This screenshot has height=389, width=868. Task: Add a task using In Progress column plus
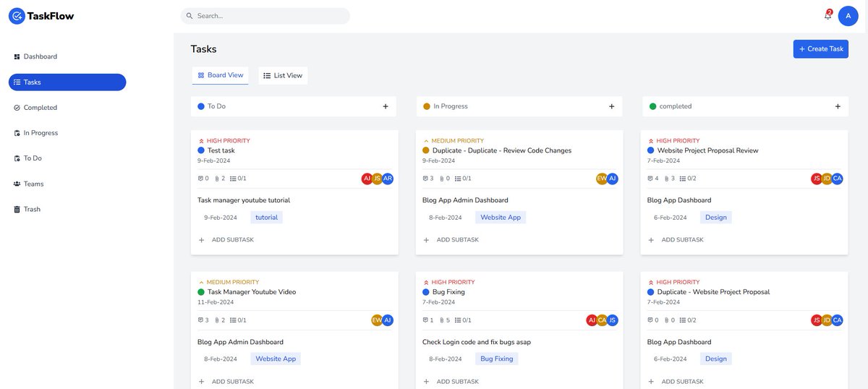pos(611,106)
